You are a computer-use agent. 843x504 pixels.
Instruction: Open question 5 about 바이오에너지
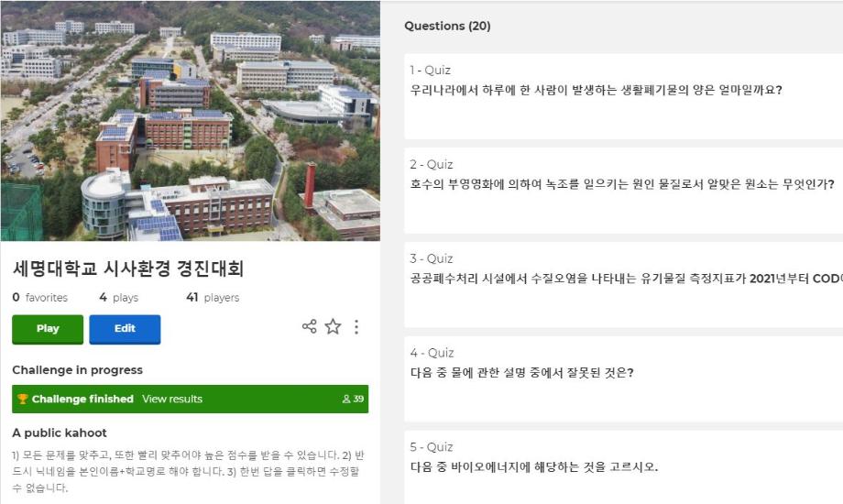624,466
